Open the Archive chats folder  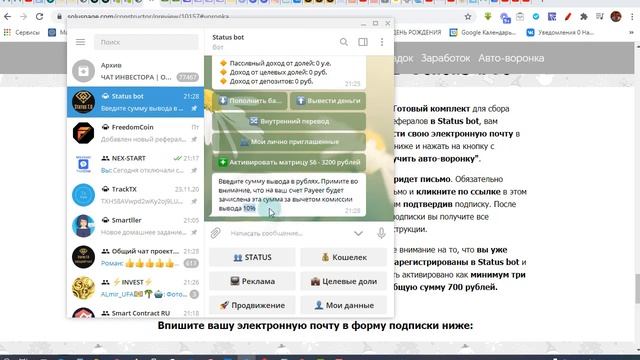coord(136,71)
